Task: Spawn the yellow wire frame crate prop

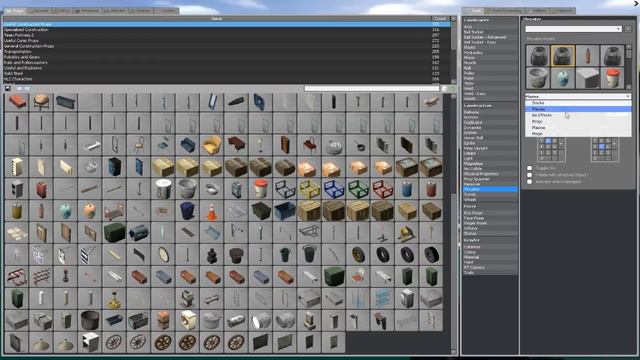Action: [x=309, y=189]
